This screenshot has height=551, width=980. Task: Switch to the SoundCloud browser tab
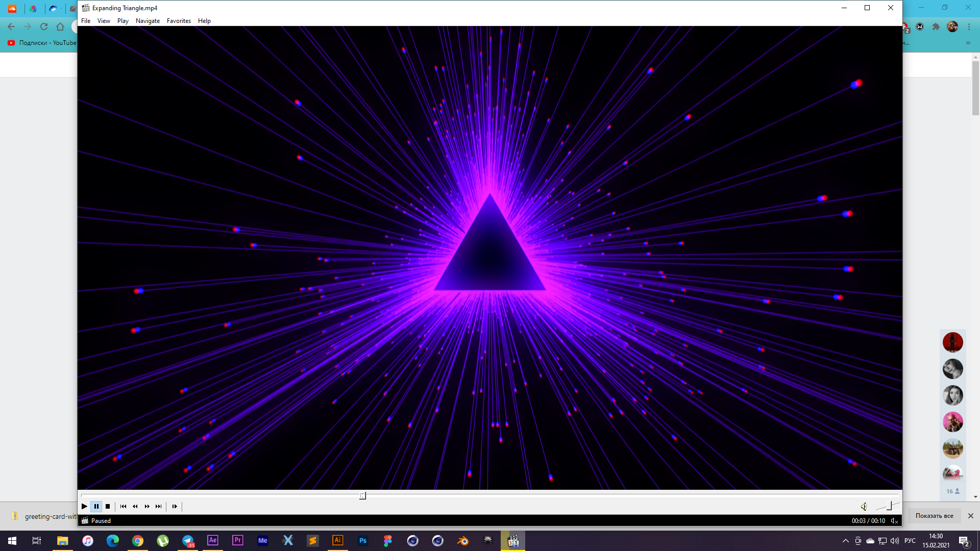pos(12,9)
